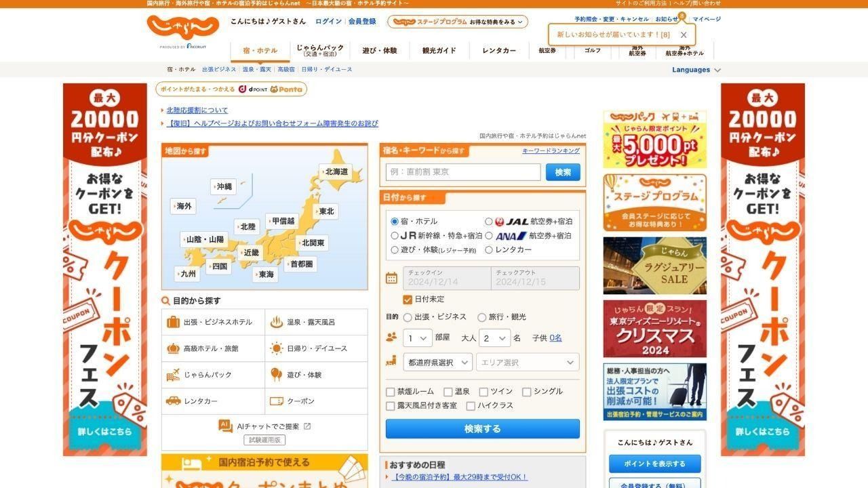This screenshot has width=868, height=488.
Task: Click the calendar icon beside check-in
Action: [x=391, y=278]
